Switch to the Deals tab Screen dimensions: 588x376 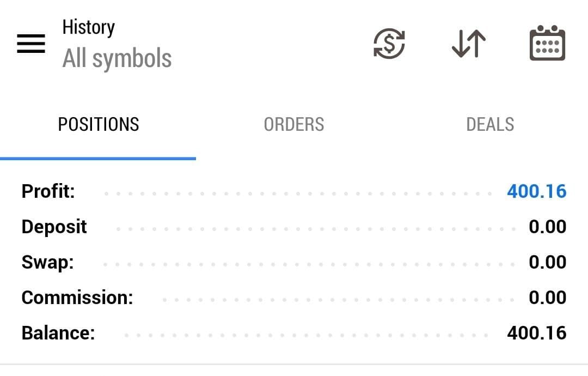(x=490, y=125)
